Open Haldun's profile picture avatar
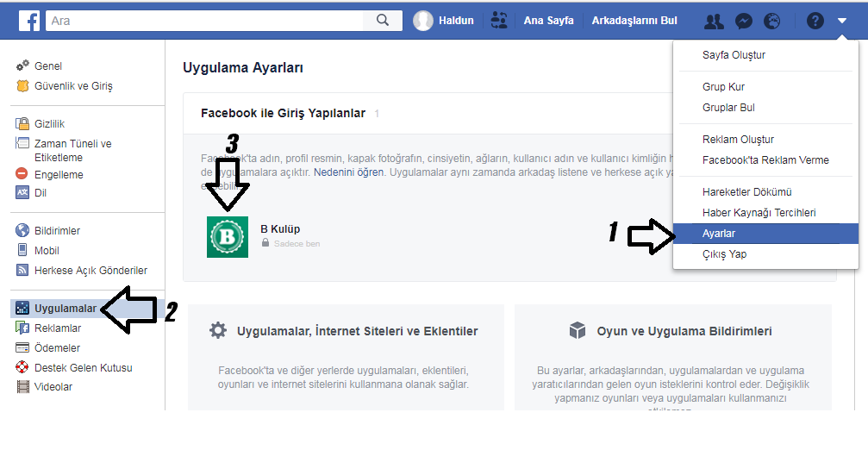This screenshot has width=868, height=475. click(423, 21)
